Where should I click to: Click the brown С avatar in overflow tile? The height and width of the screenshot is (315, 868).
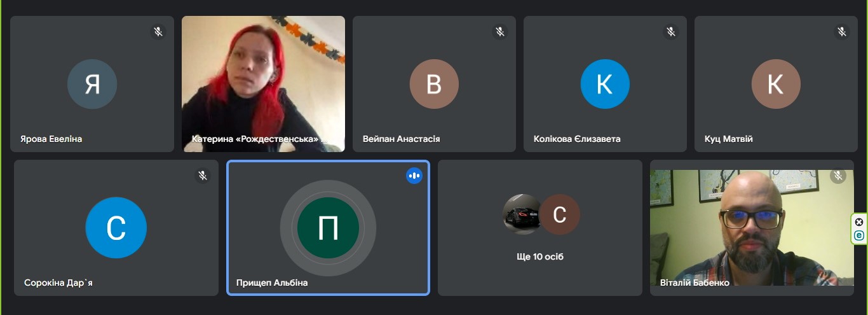point(560,214)
